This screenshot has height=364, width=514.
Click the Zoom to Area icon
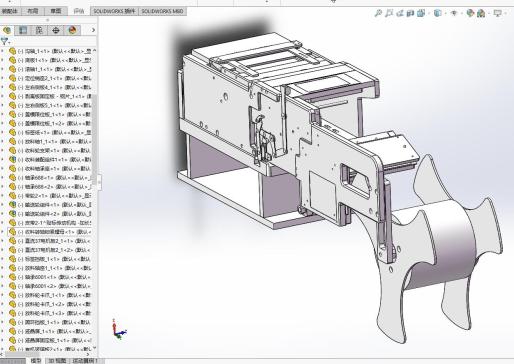click(389, 13)
